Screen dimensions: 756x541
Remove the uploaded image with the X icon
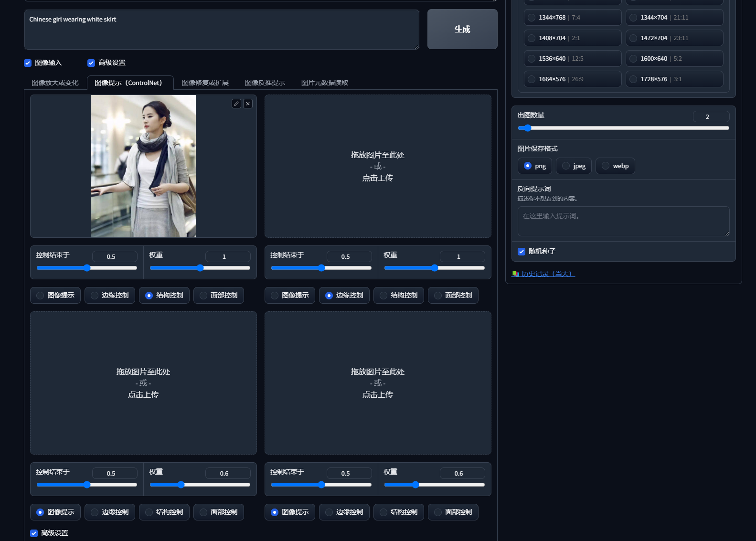[x=248, y=104]
